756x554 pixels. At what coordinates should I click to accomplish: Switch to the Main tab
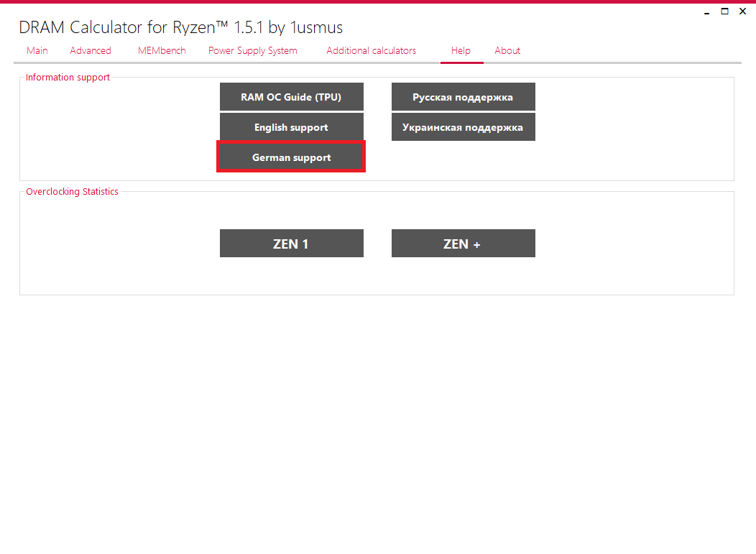[x=37, y=50]
